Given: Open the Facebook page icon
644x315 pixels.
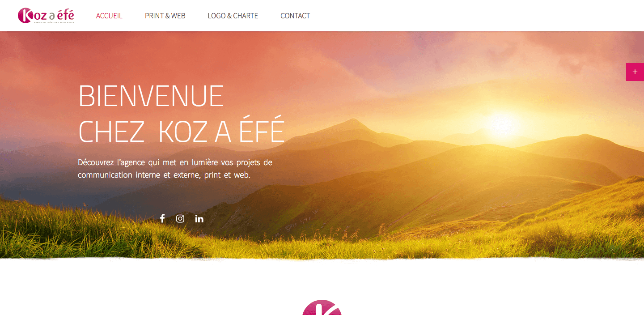Looking at the screenshot, I should (162, 218).
